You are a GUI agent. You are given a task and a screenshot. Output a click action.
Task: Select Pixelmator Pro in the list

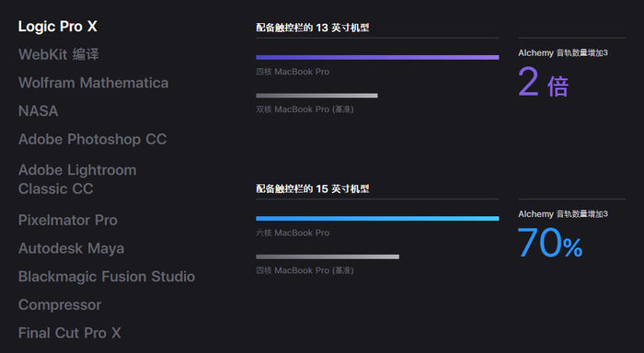[68, 220]
